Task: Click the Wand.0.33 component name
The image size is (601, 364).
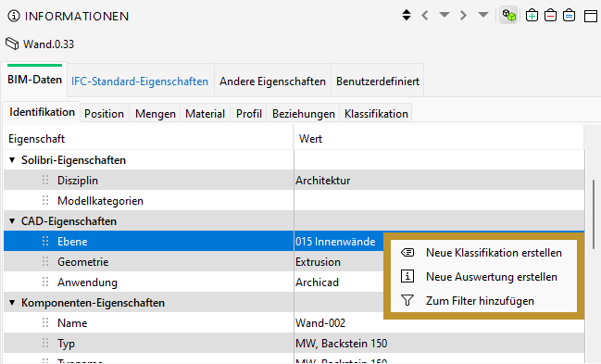Action: (48, 44)
